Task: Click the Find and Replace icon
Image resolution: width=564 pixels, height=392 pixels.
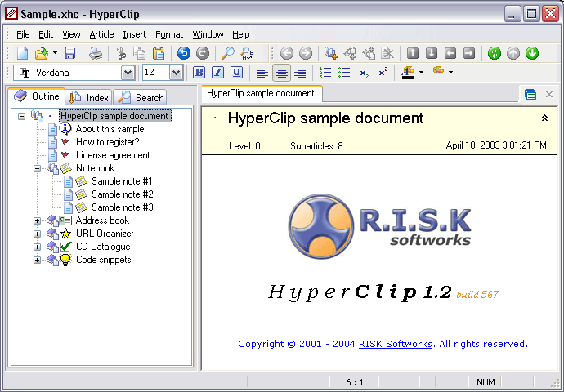Action: 248,53
